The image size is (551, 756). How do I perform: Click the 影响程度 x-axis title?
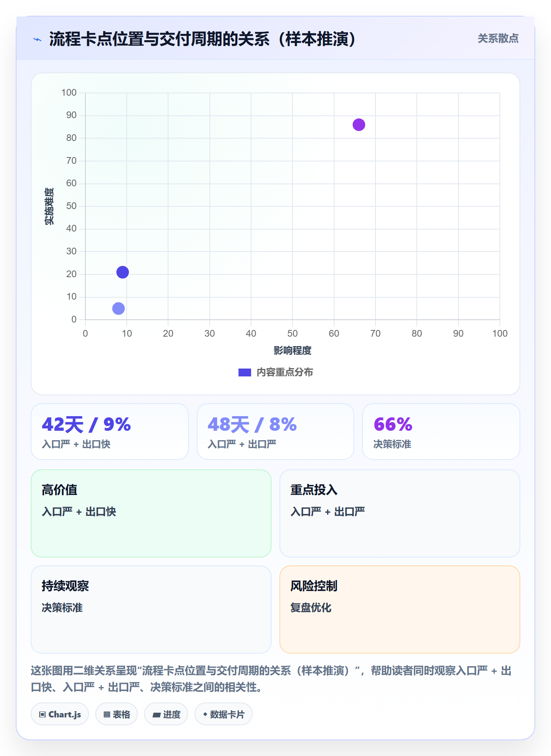(x=292, y=350)
